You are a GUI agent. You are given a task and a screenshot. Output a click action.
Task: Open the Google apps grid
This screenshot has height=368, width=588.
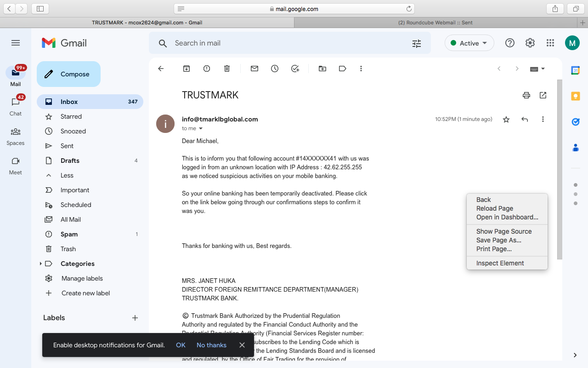click(x=550, y=43)
